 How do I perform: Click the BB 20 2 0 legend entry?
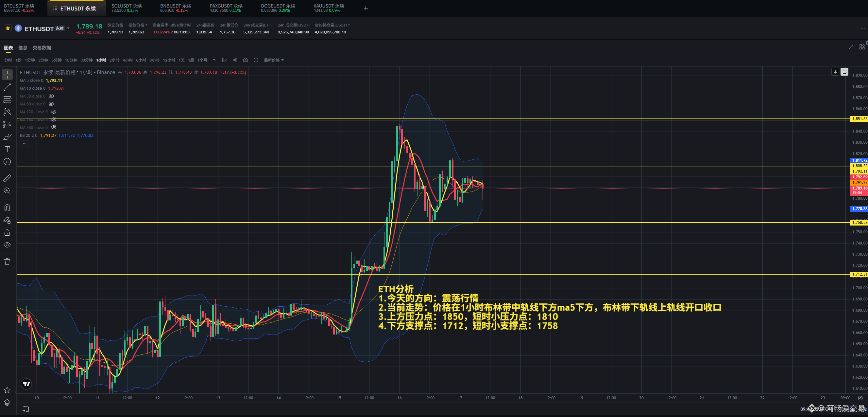pyautogui.click(x=57, y=135)
